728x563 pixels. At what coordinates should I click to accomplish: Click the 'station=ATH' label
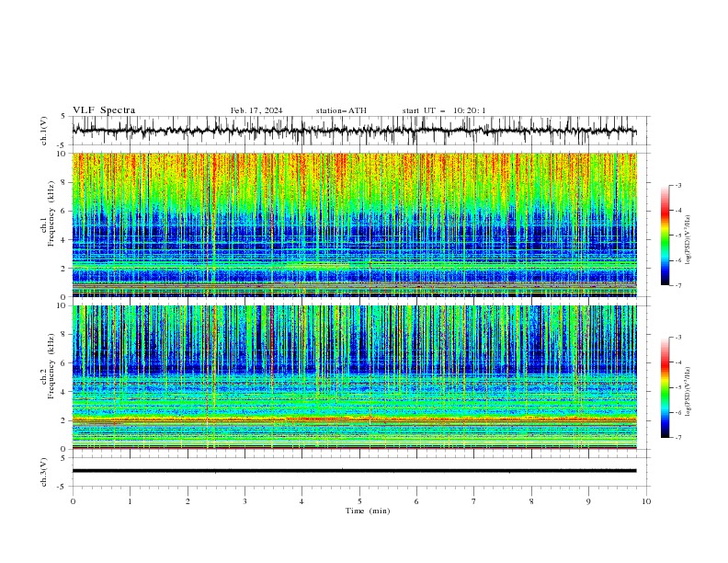click(x=341, y=110)
